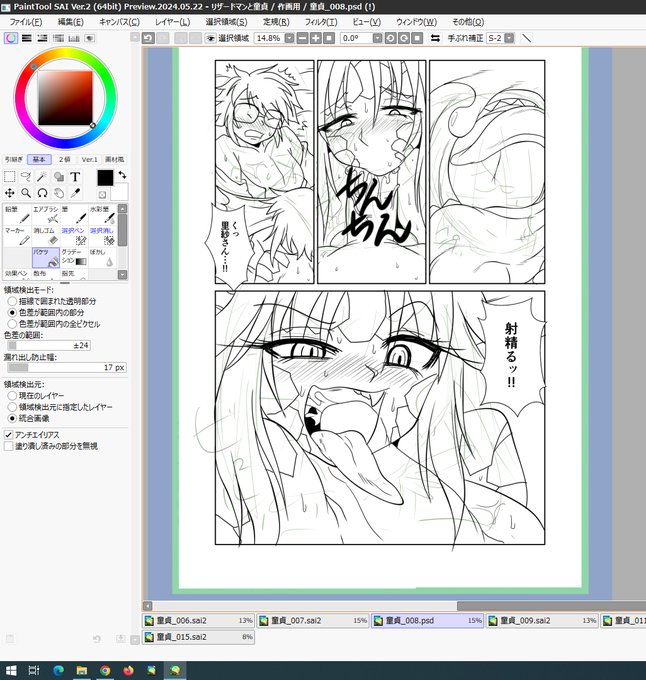Viewport: 646px width, 680px height.
Task: Open the フィルタ menu
Action: [x=321, y=22]
